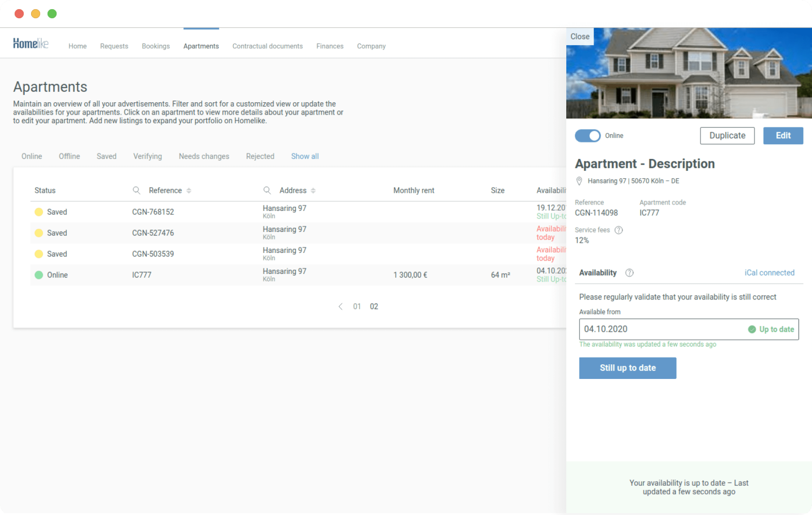812x515 pixels.
Task: Click the location pin icon by address
Action: (579, 181)
